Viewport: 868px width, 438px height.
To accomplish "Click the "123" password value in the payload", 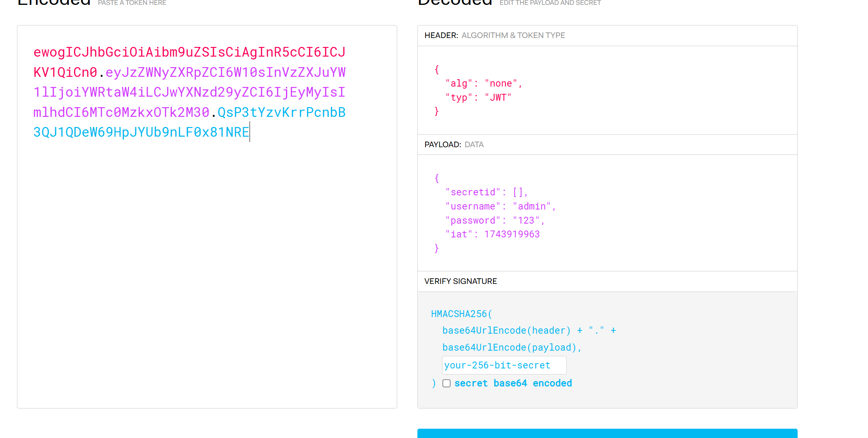I will click(526, 221).
